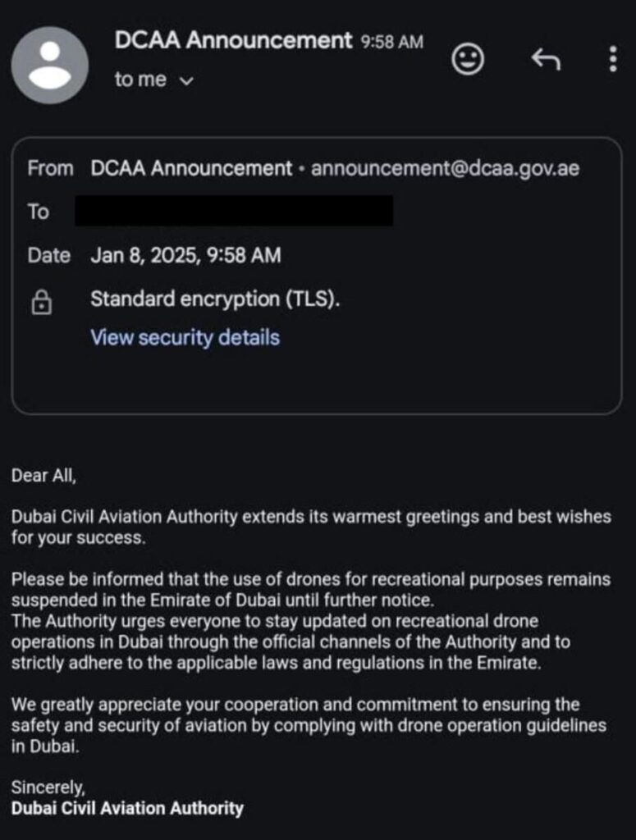Tap the redacted recipient address field
636x840 pixels.
click(x=234, y=212)
